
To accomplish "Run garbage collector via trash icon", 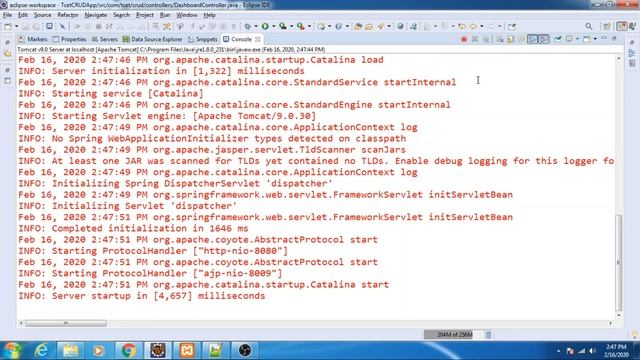I will pos(489,335).
